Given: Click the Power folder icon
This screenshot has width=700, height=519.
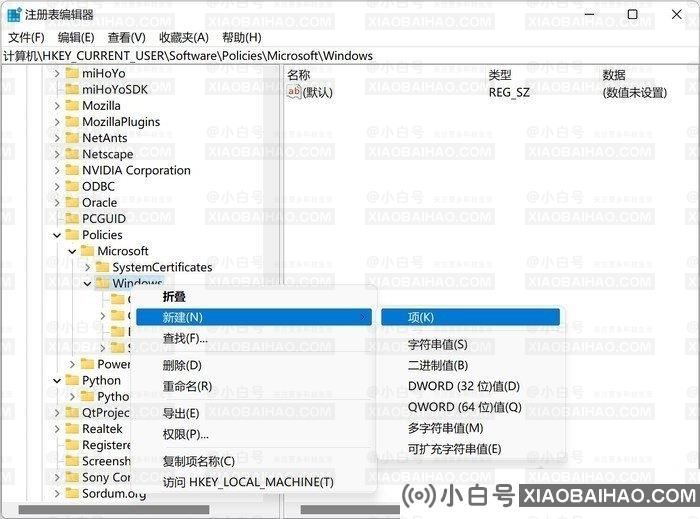Looking at the screenshot, I should click(87, 364).
